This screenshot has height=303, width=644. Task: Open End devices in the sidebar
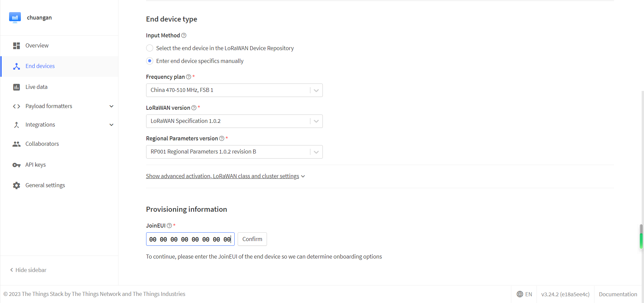40,66
